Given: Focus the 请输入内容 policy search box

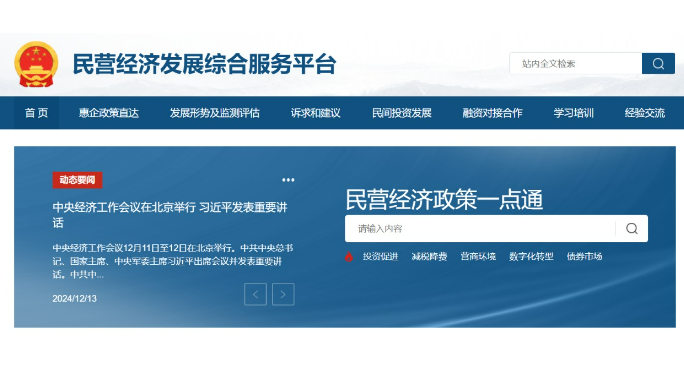Looking at the screenshot, I should [480, 228].
